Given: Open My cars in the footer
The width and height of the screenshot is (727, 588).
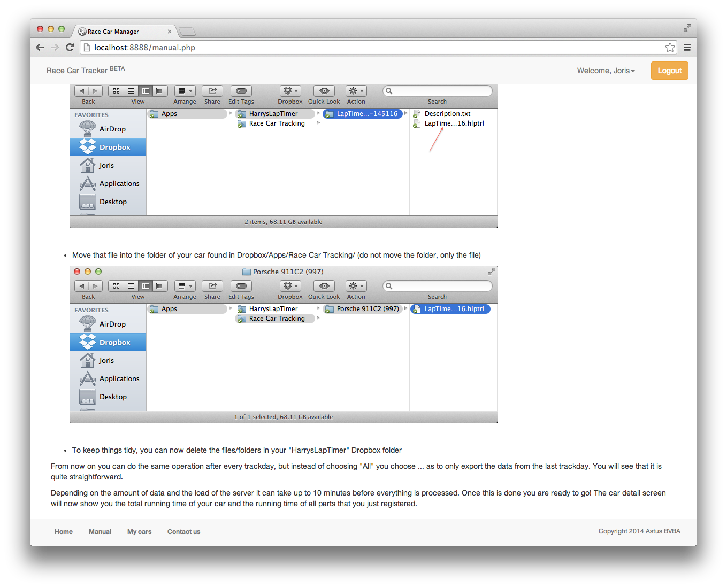Looking at the screenshot, I should [x=139, y=532].
